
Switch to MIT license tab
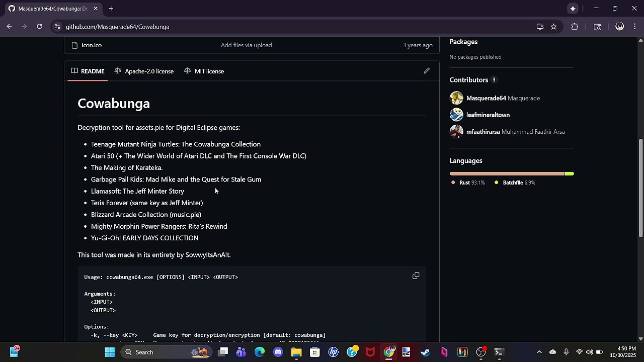(x=204, y=71)
